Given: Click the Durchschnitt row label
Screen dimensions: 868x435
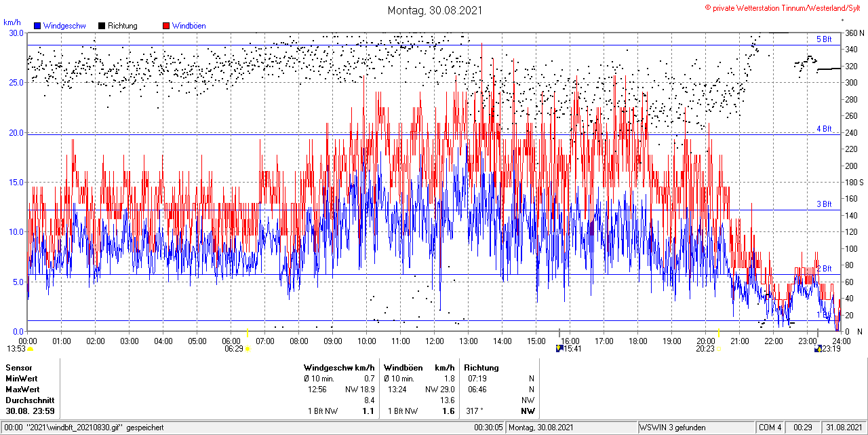Looking at the screenshot, I should pos(29,400).
